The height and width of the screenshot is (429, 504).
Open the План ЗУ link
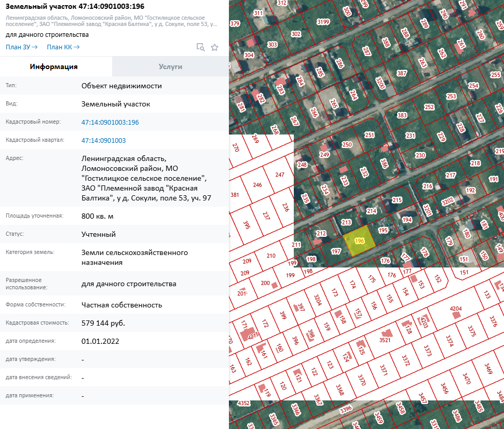[x=21, y=47]
